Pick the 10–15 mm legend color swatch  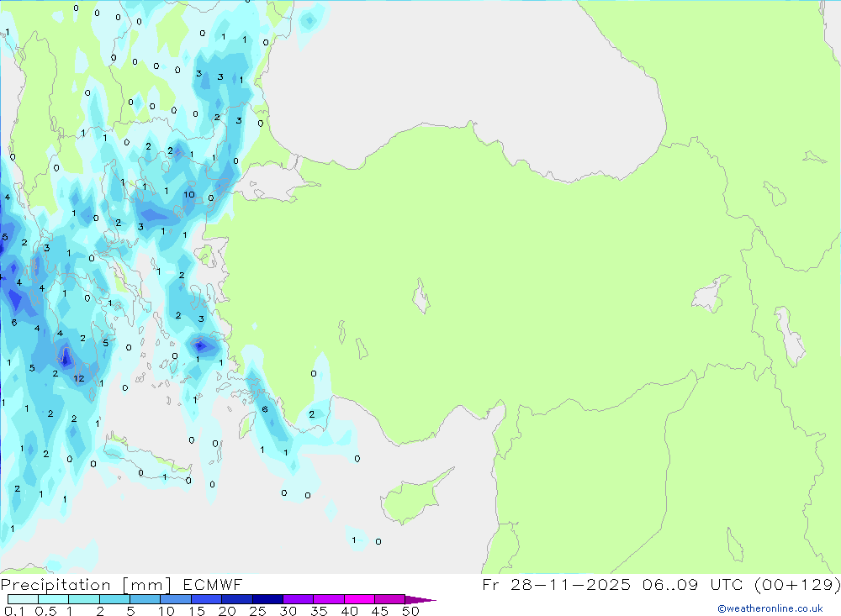[176, 599]
